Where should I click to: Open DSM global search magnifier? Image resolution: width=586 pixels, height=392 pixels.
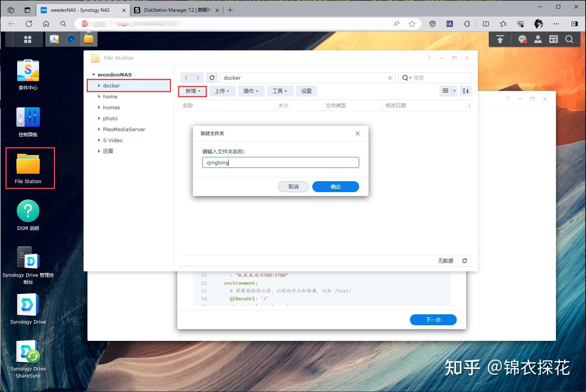[x=569, y=39]
